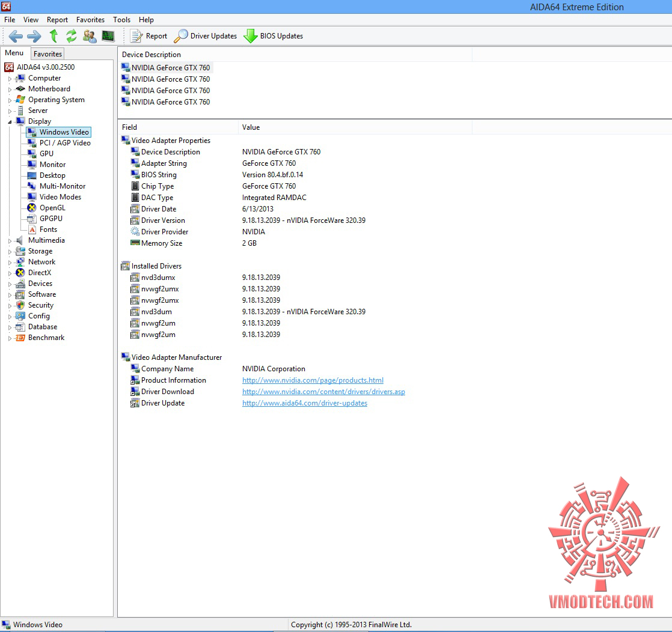Select the first NVIDIA GeForce GTX 760 device
This screenshot has width=672, height=632.
click(166, 68)
